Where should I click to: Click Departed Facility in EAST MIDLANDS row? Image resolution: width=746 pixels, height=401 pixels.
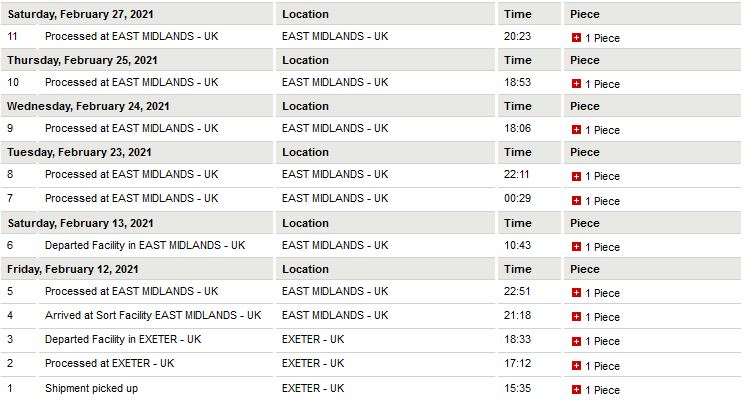(145, 245)
